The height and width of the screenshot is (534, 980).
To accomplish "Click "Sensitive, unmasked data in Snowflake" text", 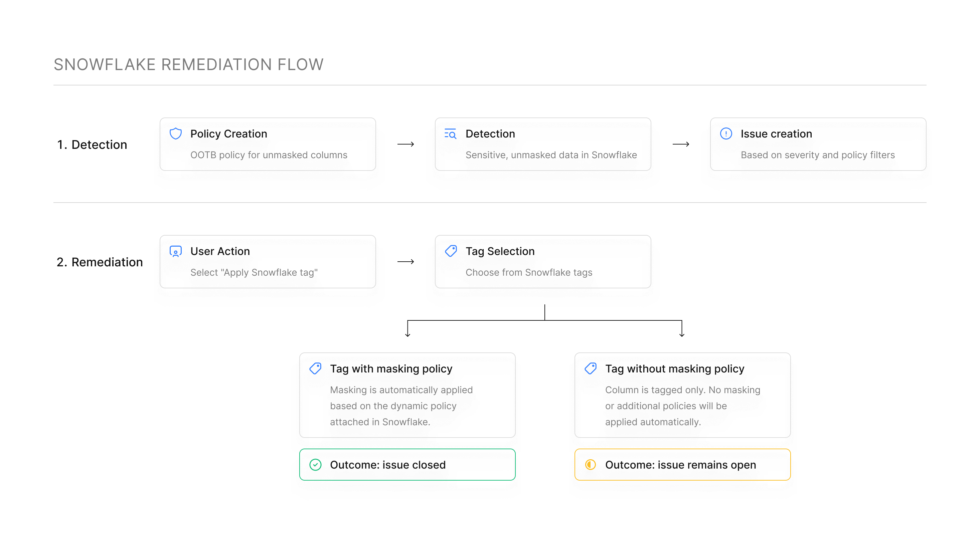I will (551, 155).
